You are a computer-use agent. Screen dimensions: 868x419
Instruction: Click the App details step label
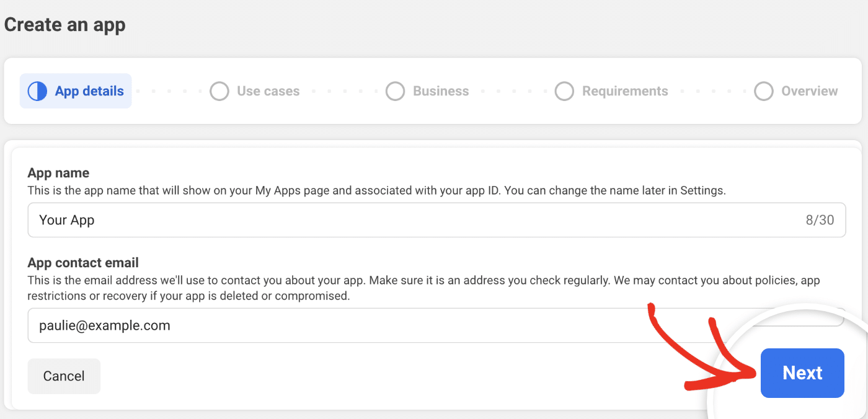87,90
